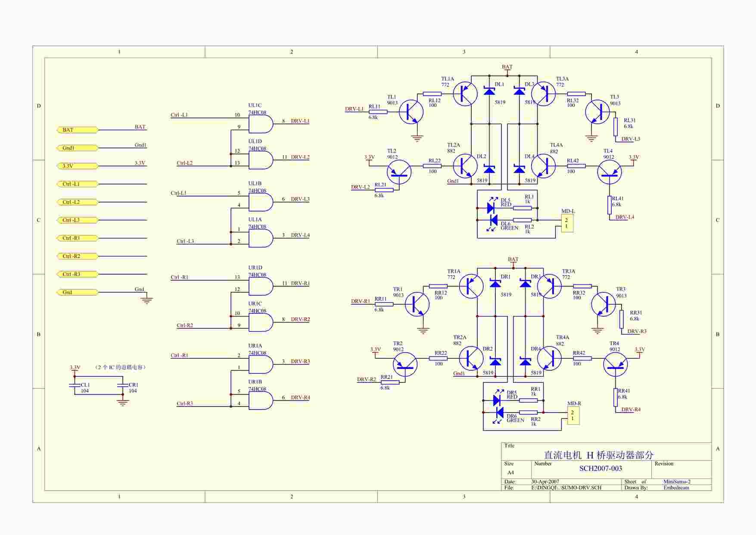
Task: Select the UL1B AND gate symbol
Action: (x=261, y=202)
